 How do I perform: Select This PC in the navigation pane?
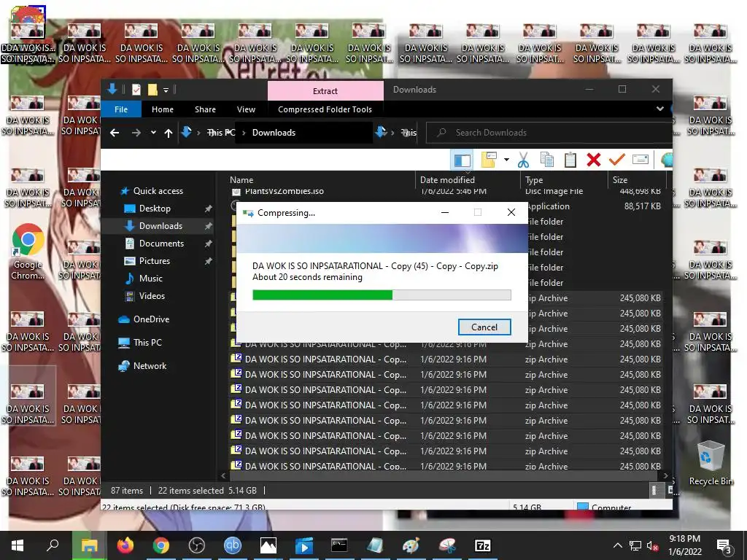(x=147, y=343)
